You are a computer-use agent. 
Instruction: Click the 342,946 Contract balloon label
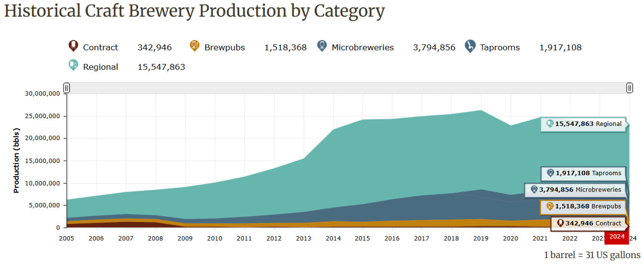coord(593,223)
